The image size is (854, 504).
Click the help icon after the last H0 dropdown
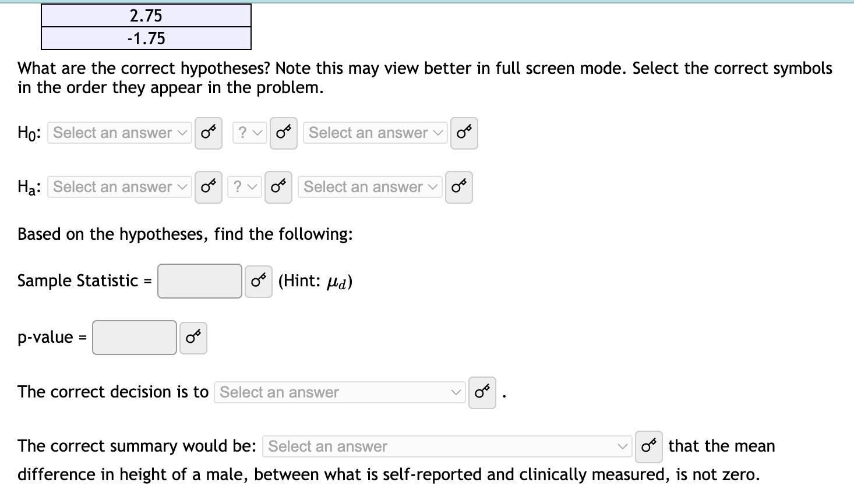463,133
